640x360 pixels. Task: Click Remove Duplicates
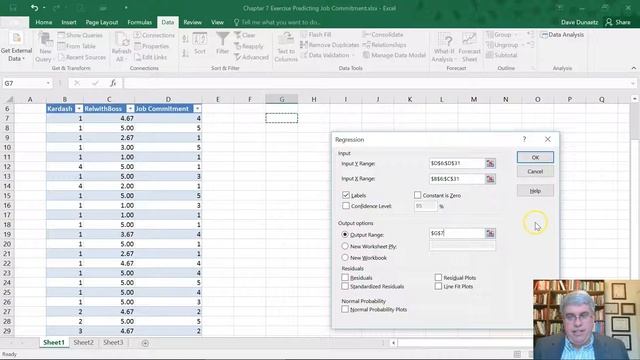coord(330,45)
